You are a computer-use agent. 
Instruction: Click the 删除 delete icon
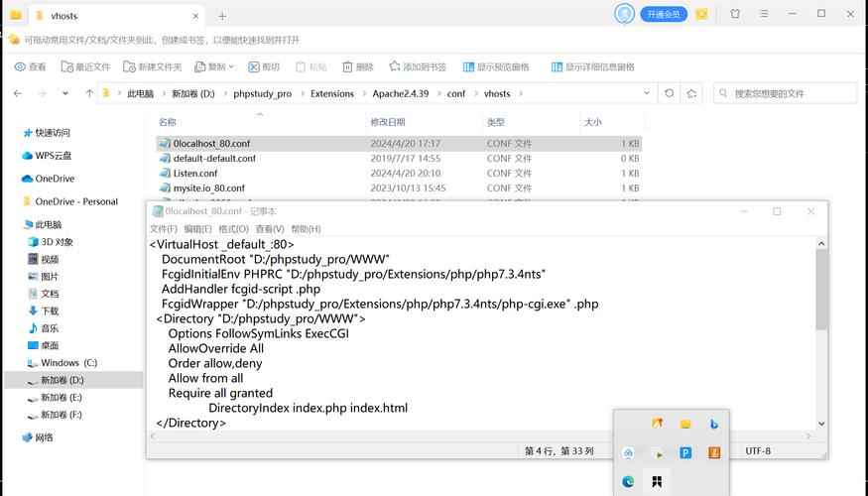[x=358, y=66]
